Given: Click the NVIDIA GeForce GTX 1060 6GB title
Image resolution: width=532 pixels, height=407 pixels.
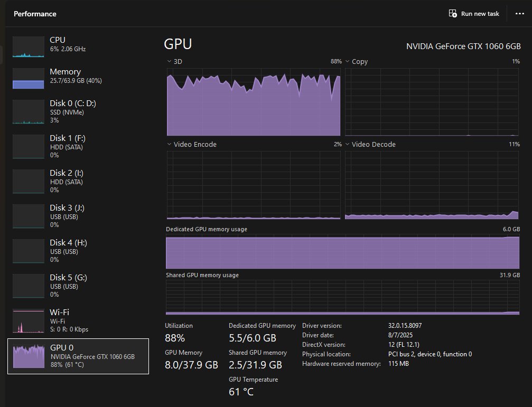Looking at the screenshot, I should pos(463,46).
